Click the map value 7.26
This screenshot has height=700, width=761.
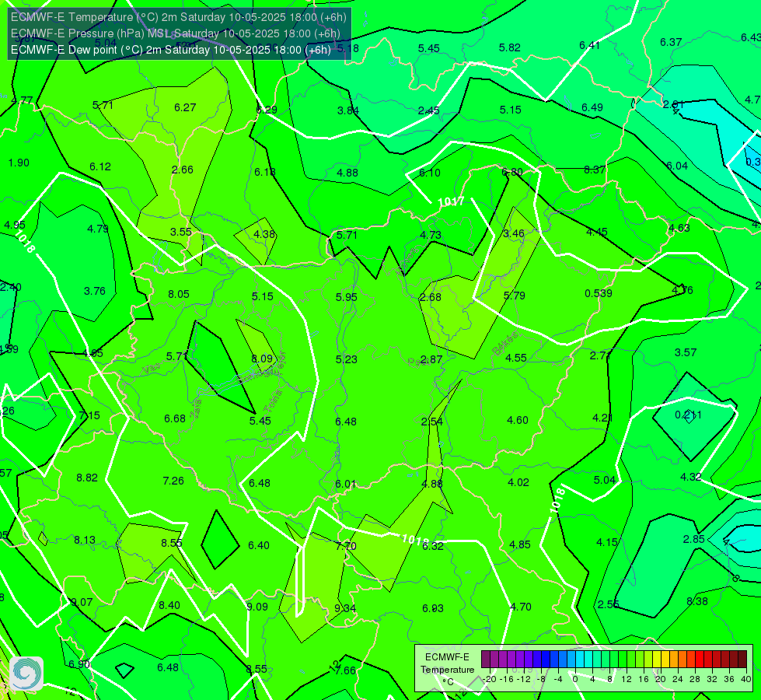tap(173, 481)
